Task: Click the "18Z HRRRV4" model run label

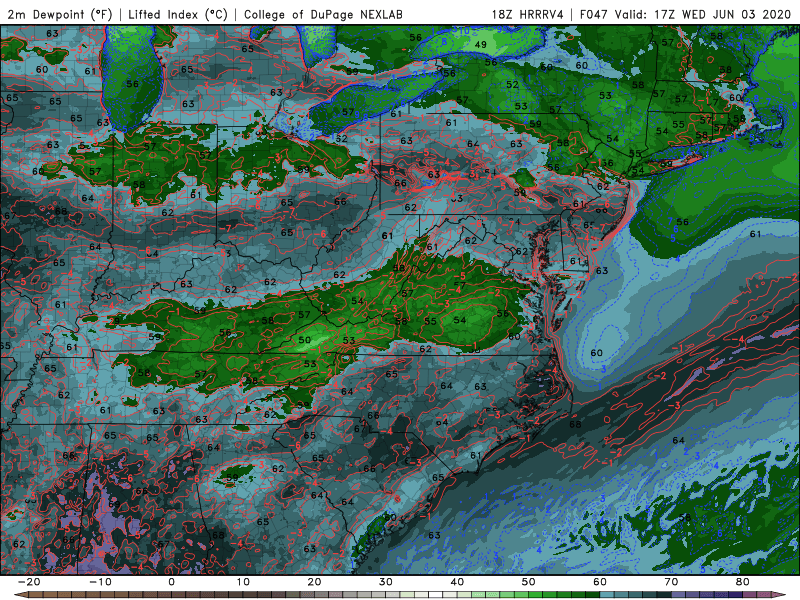Action: (x=528, y=14)
